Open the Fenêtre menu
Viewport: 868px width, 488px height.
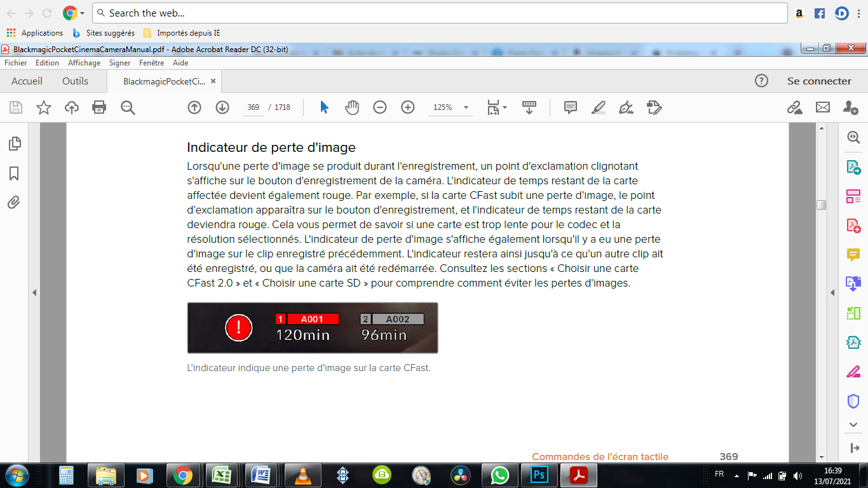tap(152, 63)
